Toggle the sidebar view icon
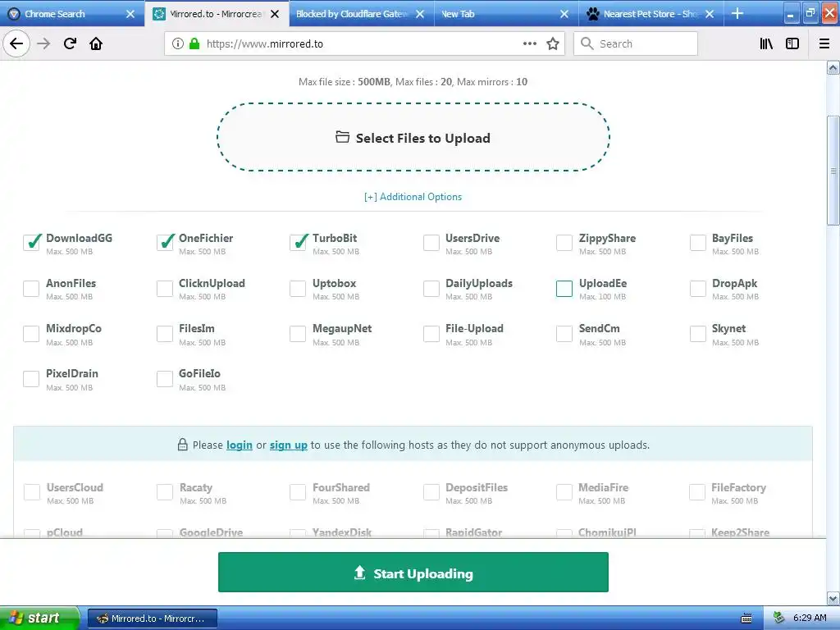This screenshot has width=840, height=630. pos(792,43)
